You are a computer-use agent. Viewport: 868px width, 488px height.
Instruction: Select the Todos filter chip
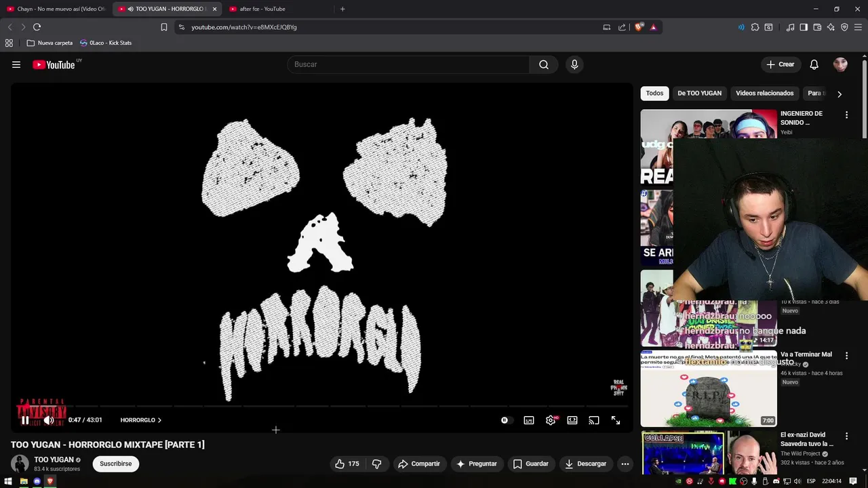pyautogui.click(x=654, y=94)
